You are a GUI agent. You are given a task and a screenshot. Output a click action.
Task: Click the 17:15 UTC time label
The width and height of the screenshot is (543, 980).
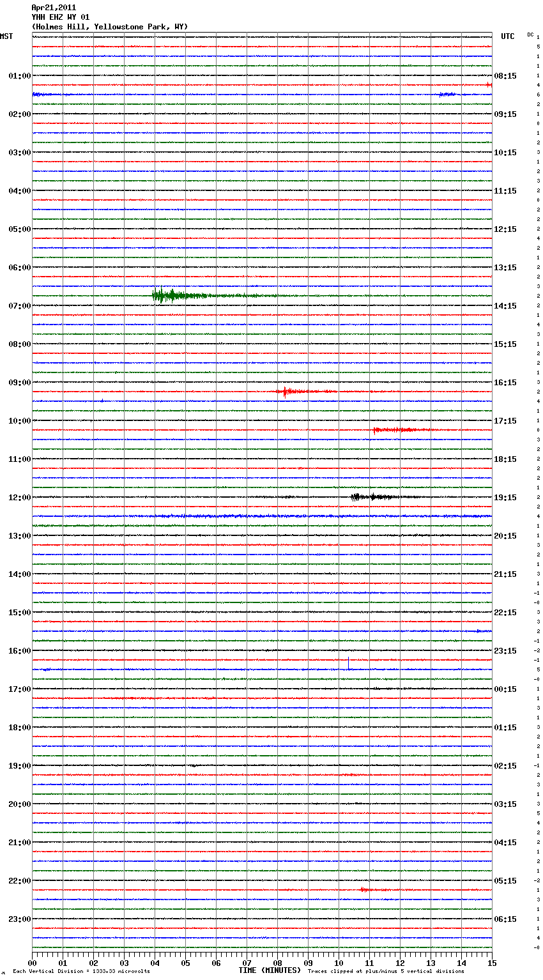click(505, 421)
